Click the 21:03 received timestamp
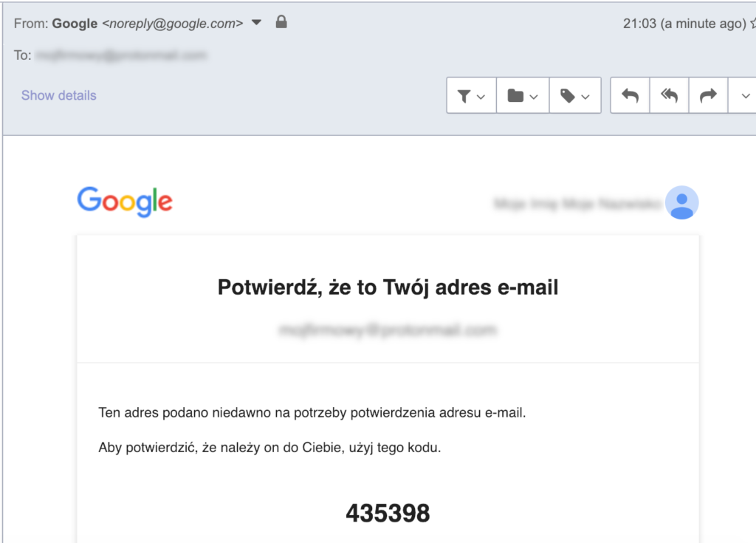756x543 pixels. coord(639,24)
